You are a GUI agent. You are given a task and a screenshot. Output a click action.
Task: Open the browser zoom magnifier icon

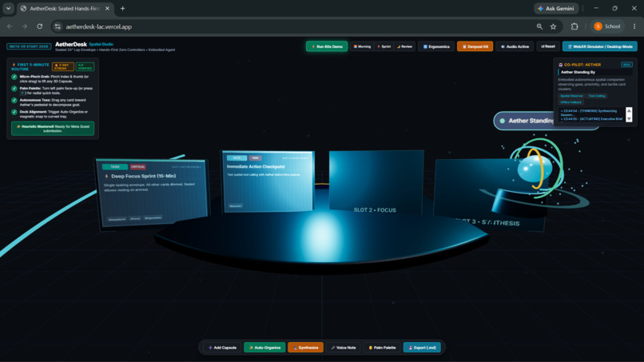pos(539,26)
